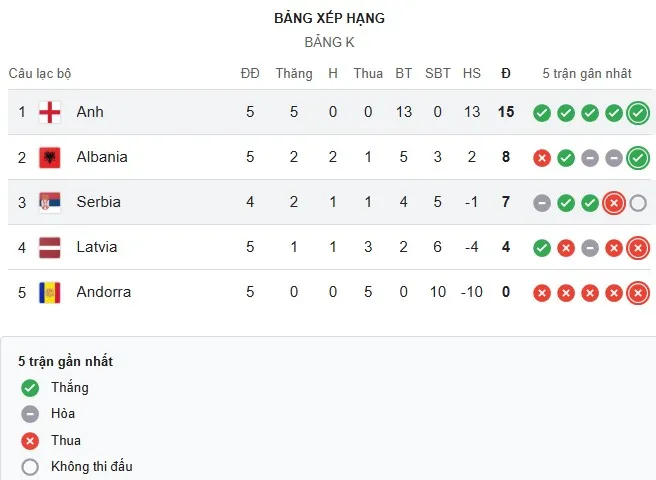The width and height of the screenshot is (656, 480).
Task: Click the Serbia flag icon
Action: [50, 202]
